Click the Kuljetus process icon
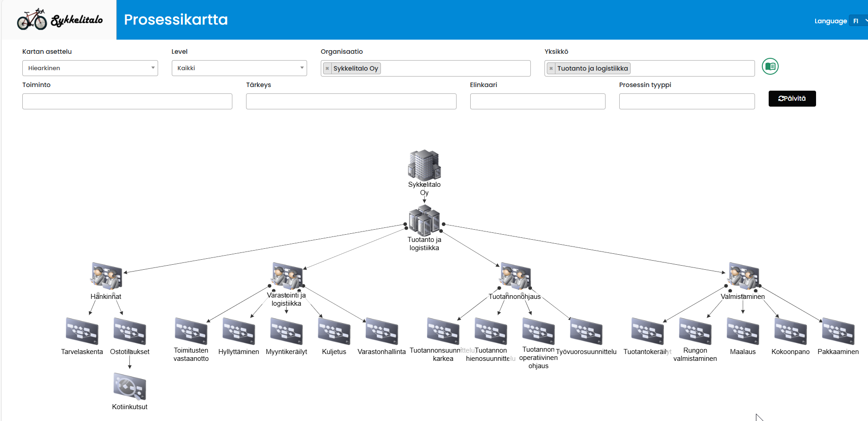This screenshot has width=868, height=421. click(334, 331)
